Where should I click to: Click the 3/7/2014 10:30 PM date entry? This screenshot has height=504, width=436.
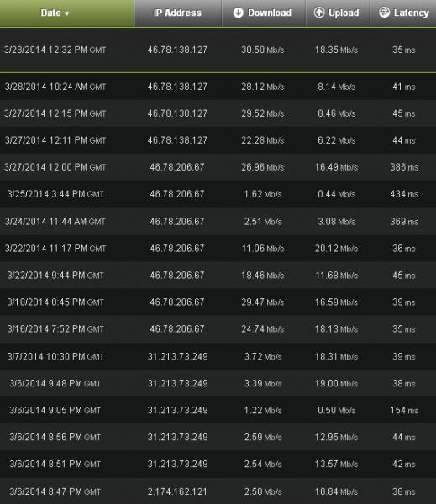click(x=55, y=356)
